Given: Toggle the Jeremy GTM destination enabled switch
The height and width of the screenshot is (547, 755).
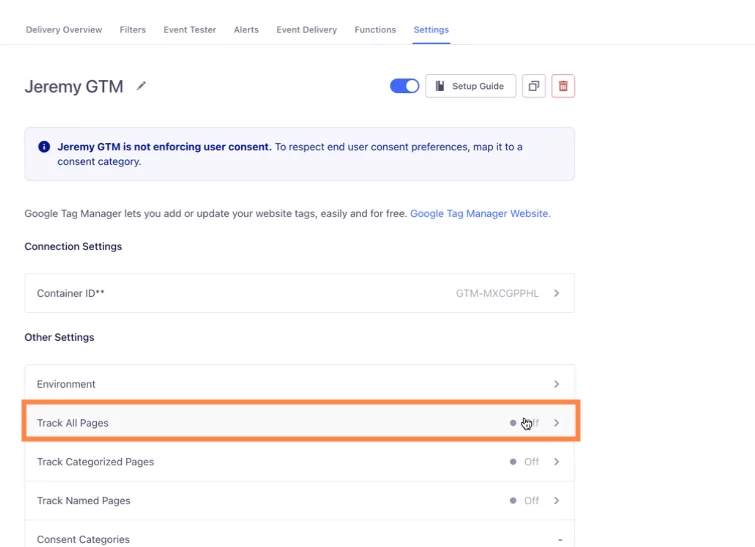Looking at the screenshot, I should [404, 86].
